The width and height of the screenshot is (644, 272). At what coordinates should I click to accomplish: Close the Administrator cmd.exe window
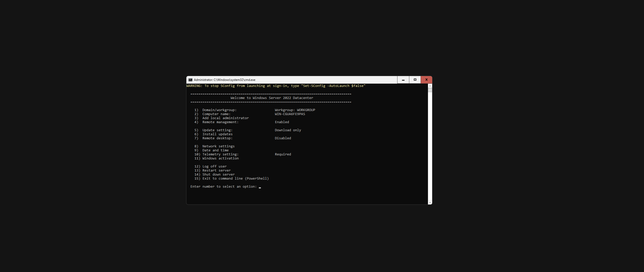[426, 80]
